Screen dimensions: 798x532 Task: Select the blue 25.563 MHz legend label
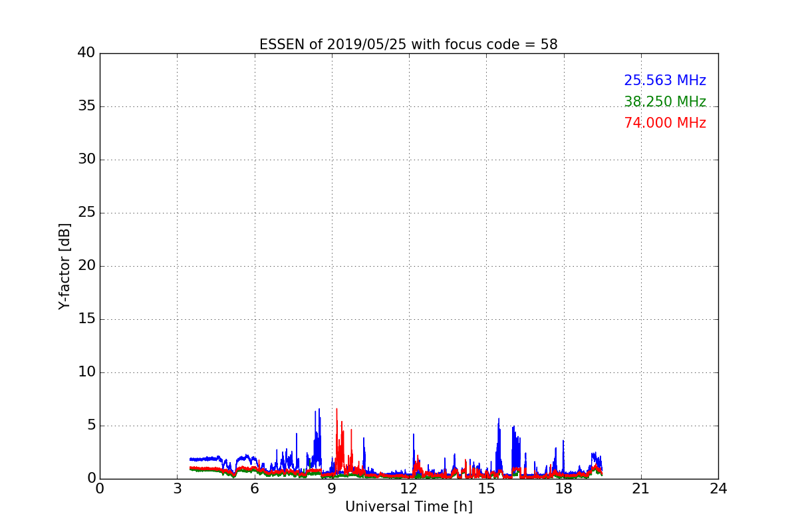pyautogui.click(x=665, y=80)
